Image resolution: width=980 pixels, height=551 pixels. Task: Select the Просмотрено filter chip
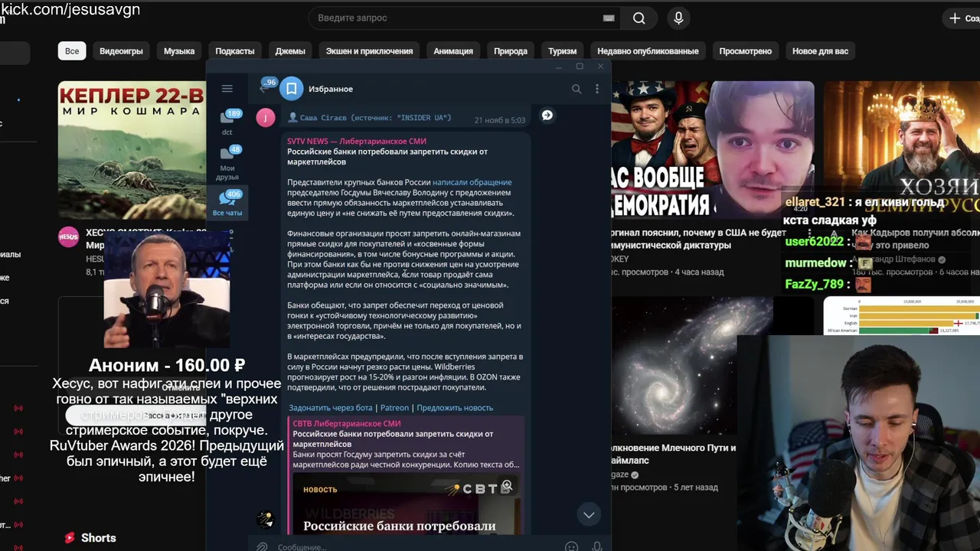[x=745, y=51]
